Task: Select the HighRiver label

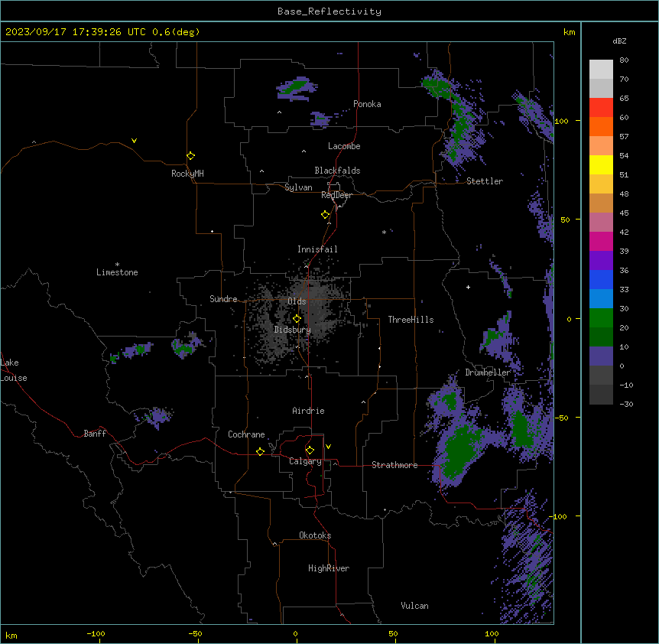Action: tap(329, 568)
